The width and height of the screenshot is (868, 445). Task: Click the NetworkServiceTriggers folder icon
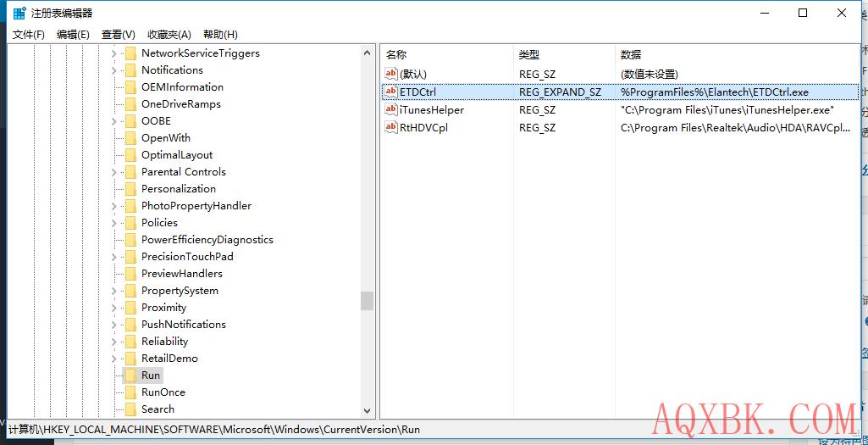(130, 53)
